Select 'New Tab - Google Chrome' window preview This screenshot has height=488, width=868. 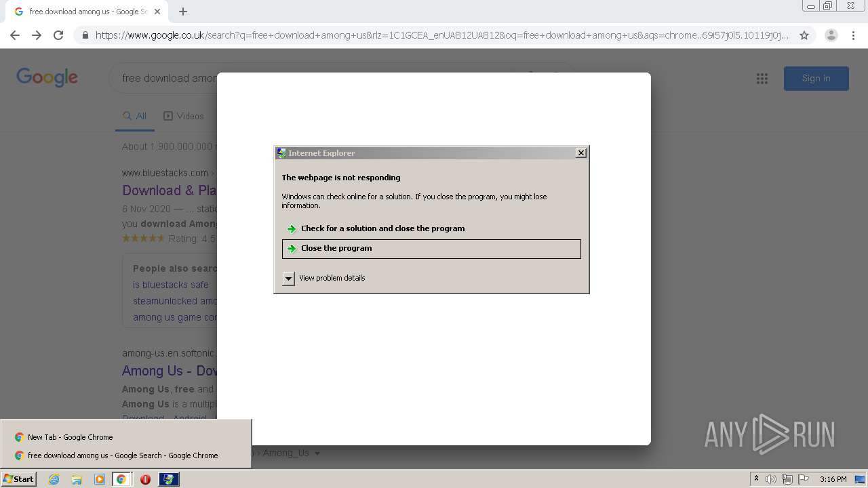point(126,437)
